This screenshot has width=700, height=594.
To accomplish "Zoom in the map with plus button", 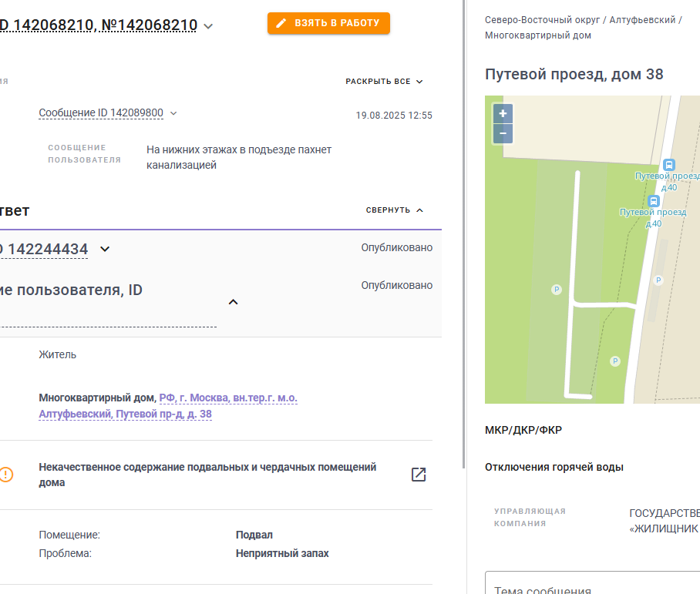I will [503, 114].
